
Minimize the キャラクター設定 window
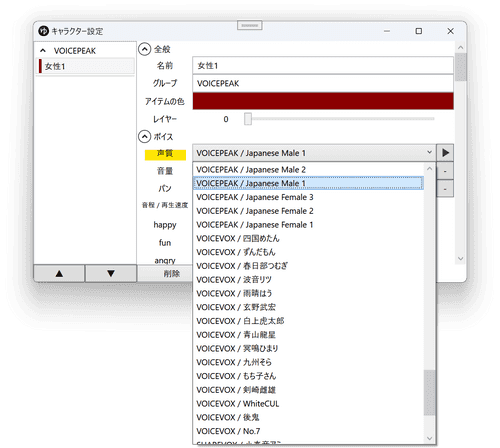click(x=387, y=31)
